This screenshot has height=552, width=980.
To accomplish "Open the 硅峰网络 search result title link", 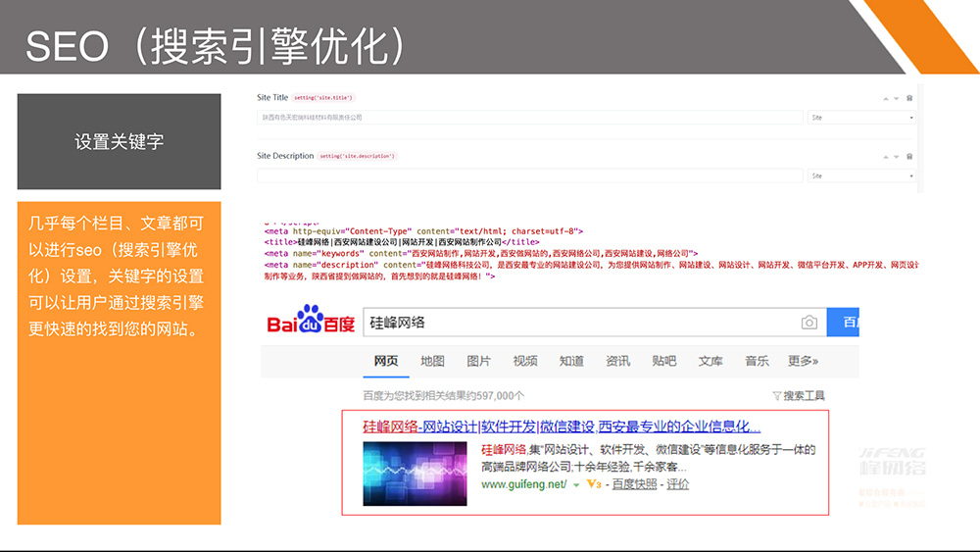I will click(x=562, y=427).
